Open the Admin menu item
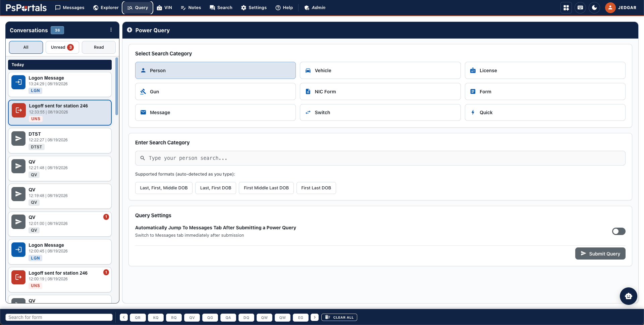 pos(315,8)
